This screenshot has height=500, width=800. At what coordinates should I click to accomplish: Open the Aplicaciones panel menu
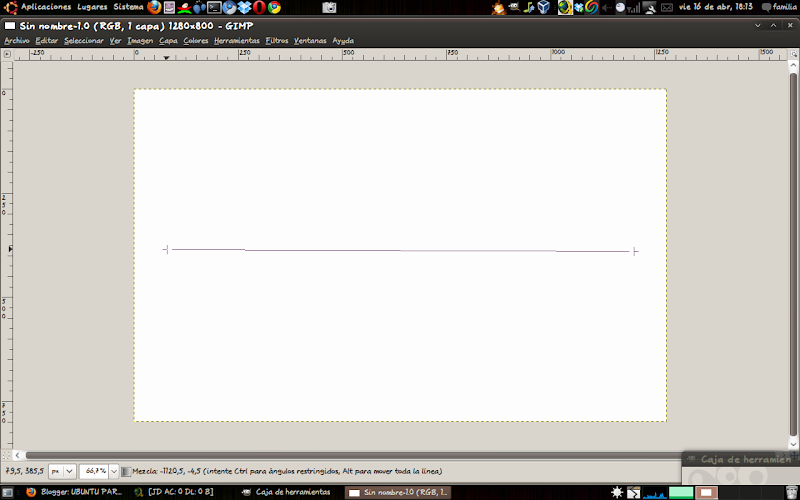(x=46, y=7)
